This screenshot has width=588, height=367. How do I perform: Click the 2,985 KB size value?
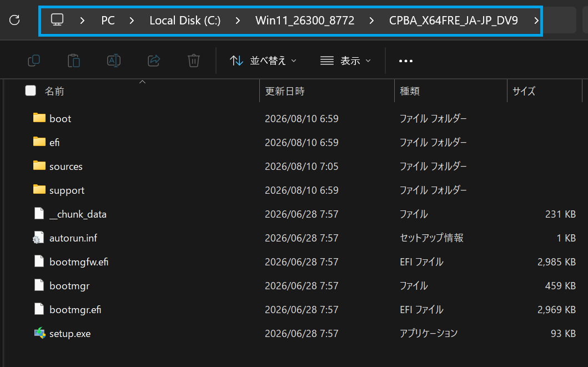coord(556,262)
